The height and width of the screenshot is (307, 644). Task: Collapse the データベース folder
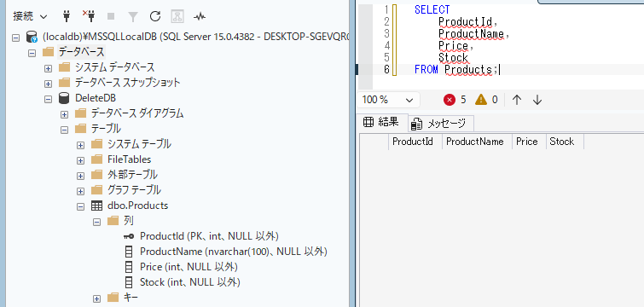click(x=32, y=53)
